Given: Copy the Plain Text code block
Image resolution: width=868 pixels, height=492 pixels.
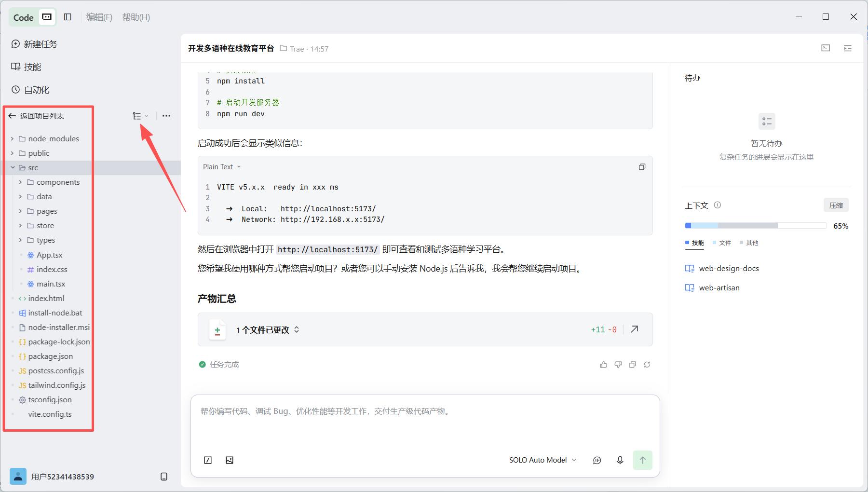Looking at the screenshot, I should point(642,167).
